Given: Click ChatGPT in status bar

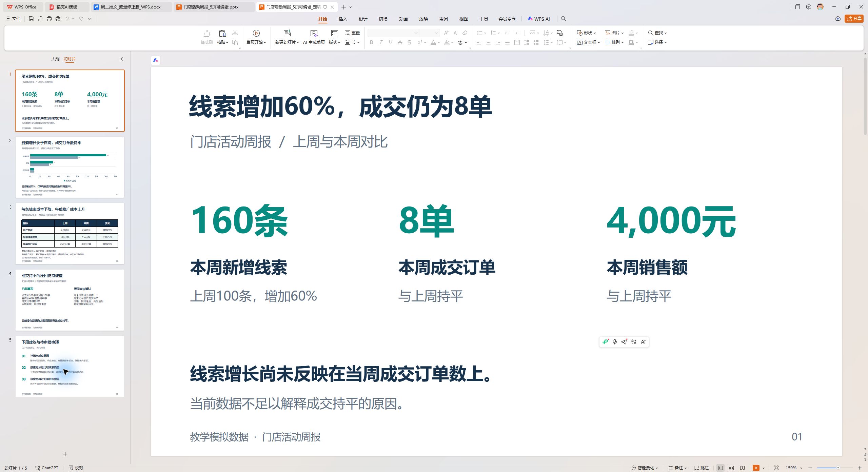Looking at the screenshot, I should 47,468.
